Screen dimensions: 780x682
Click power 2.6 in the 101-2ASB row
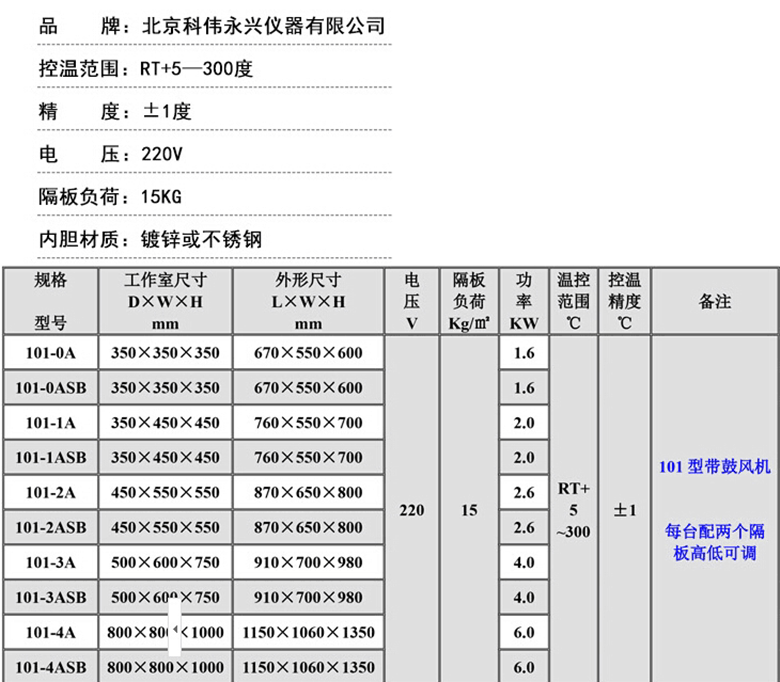click(524, 527)
